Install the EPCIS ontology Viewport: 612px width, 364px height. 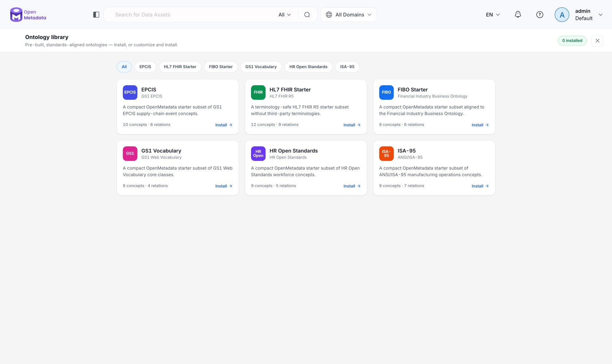pyautogui.click(x=224, y=125)
